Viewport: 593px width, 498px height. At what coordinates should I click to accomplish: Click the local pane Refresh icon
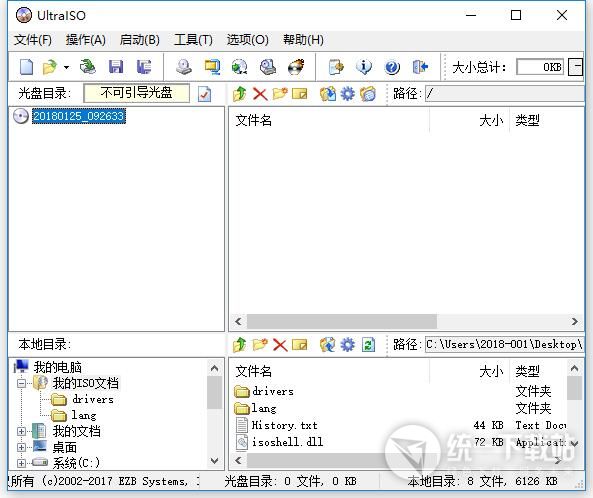click(x=368, y=344)
